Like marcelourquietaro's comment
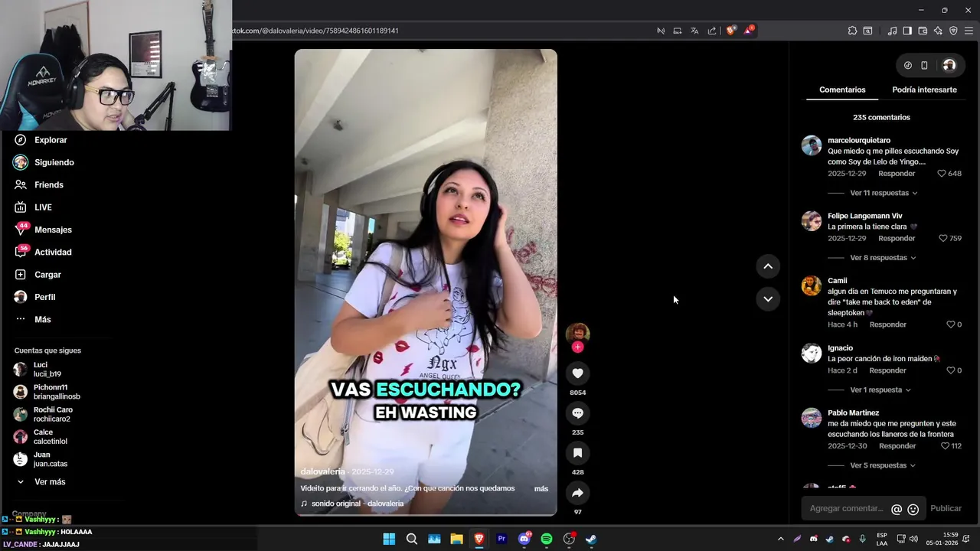The height and width of the screenshot is (551, 980). coord(942,174)
